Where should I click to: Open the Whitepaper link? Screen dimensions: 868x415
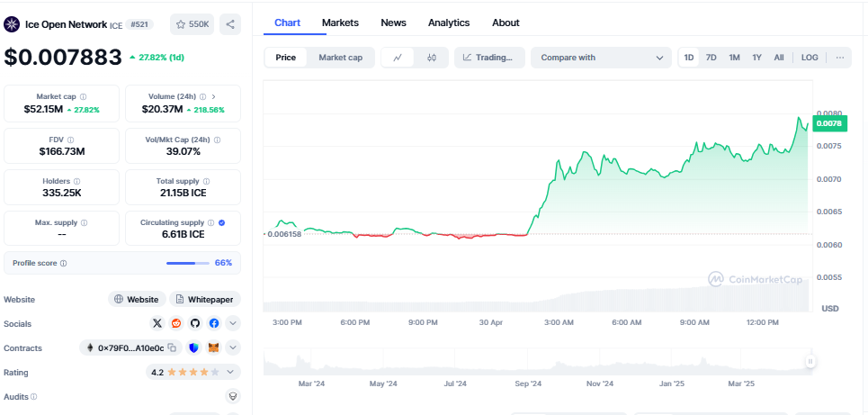(x=205, y=299)
